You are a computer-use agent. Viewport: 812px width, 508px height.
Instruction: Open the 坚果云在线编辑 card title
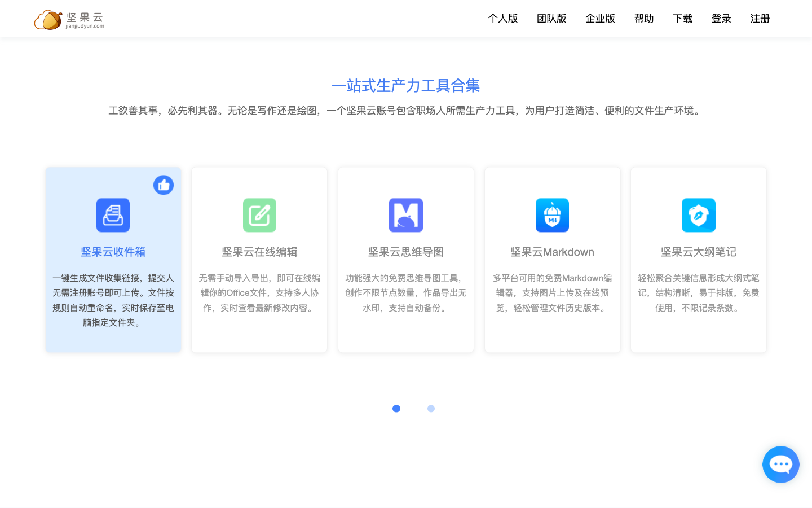tap(259, 252)
